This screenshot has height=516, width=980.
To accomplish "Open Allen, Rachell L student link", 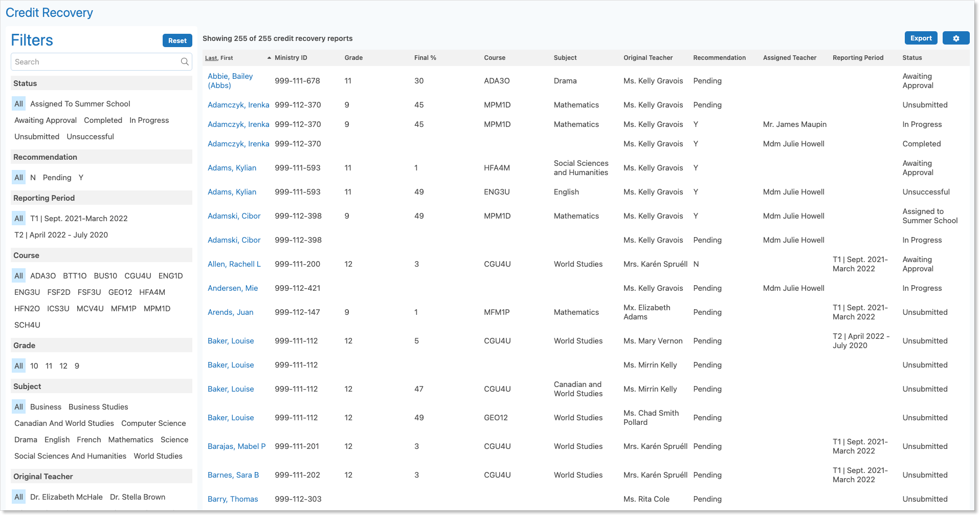I will 234,264.
